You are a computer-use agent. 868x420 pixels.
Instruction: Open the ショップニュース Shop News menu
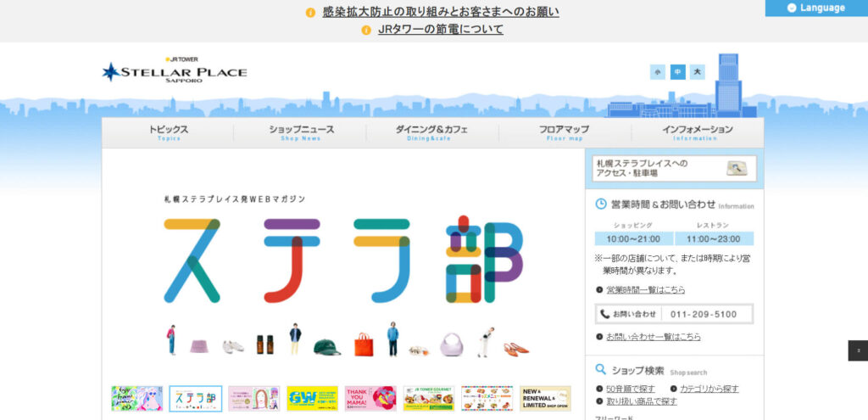click(x=301, y=133)
